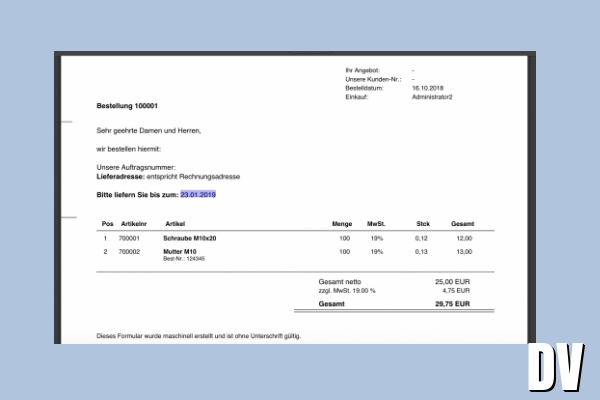
Task: Click the DV logo in the corner
Action: pyautogui.click(x=554, y=370)
